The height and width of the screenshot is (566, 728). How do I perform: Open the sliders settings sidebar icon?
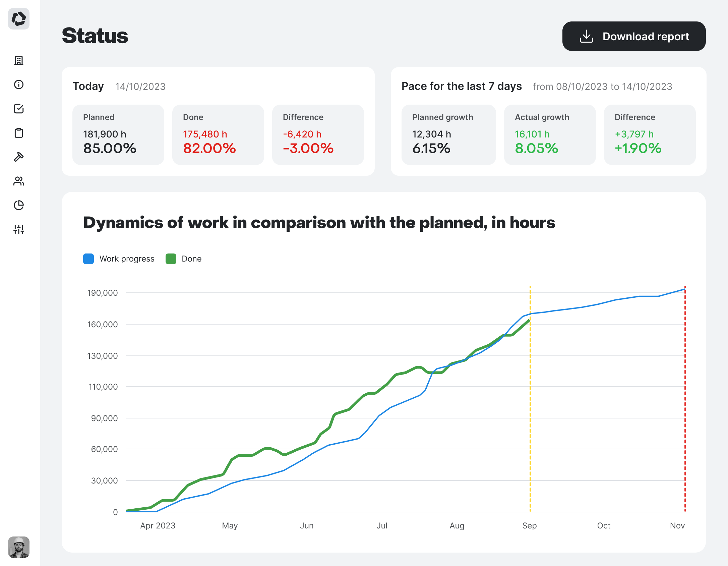[19, 229]
